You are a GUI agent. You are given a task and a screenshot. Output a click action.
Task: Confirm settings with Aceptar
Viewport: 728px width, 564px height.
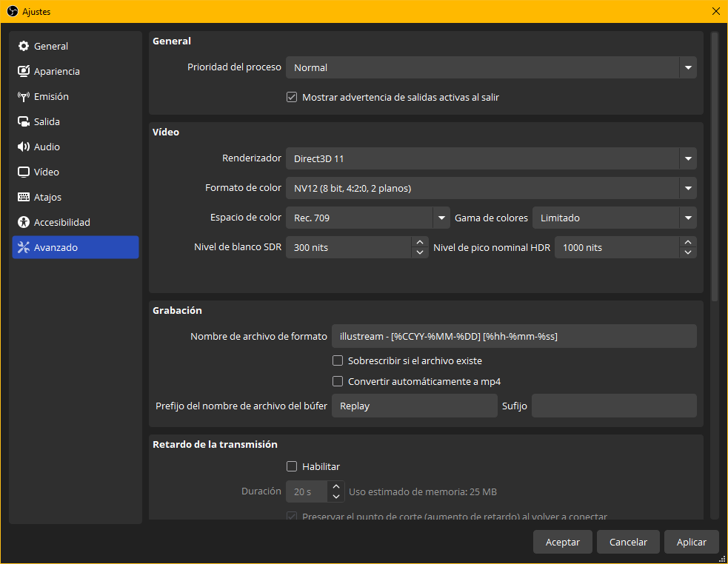coord(562,542)
